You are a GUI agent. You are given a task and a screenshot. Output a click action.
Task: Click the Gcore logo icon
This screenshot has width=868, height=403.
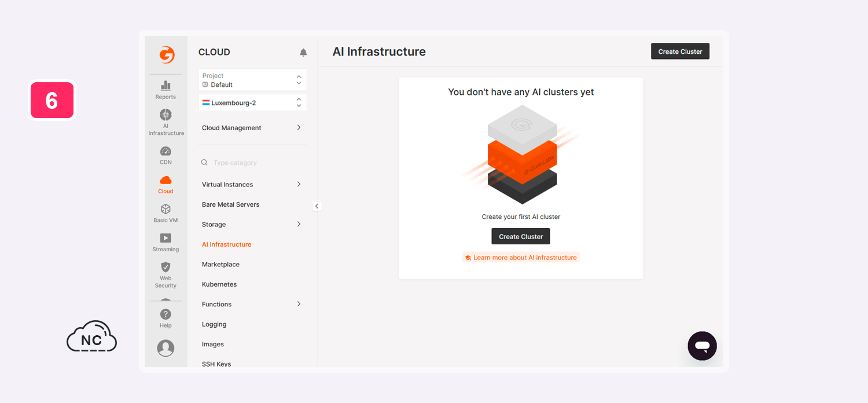(167, 54)
